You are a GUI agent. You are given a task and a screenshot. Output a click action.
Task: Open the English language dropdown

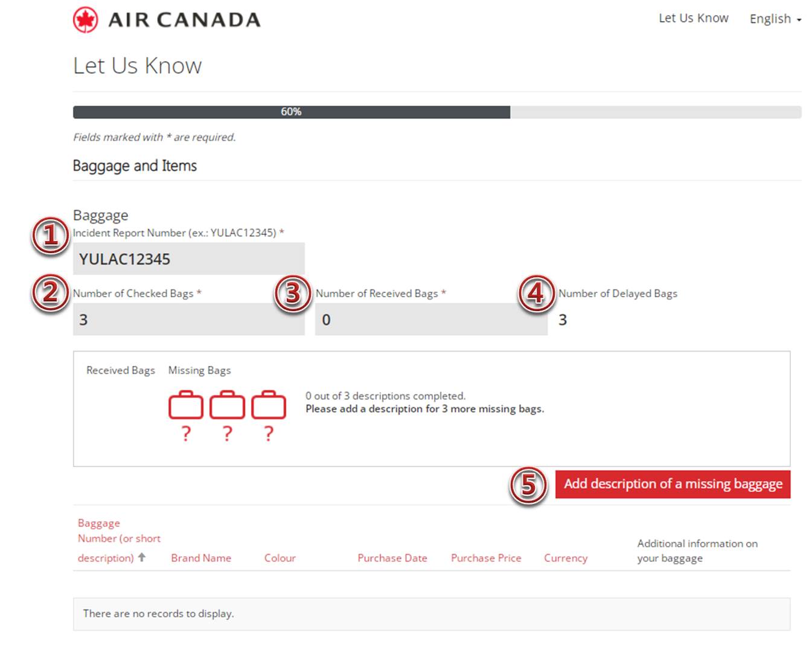coord(775,19)
